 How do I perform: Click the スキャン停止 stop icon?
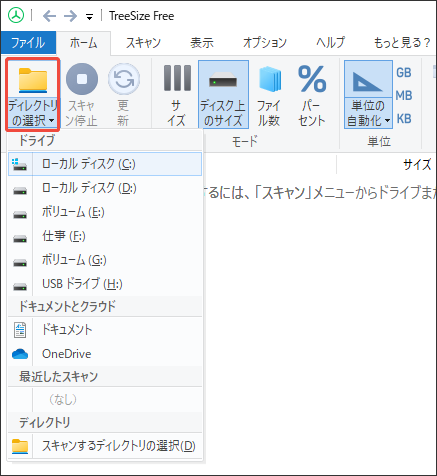coord(82,79)
